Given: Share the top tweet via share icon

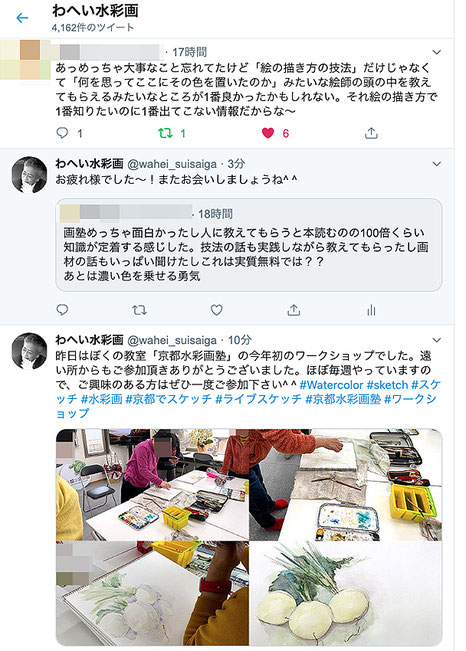Looking at the screenshot, I should point(371,133).
